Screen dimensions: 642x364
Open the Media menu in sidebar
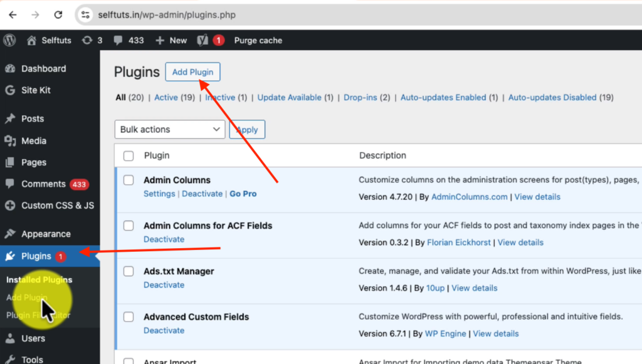(x=34, y=141)
